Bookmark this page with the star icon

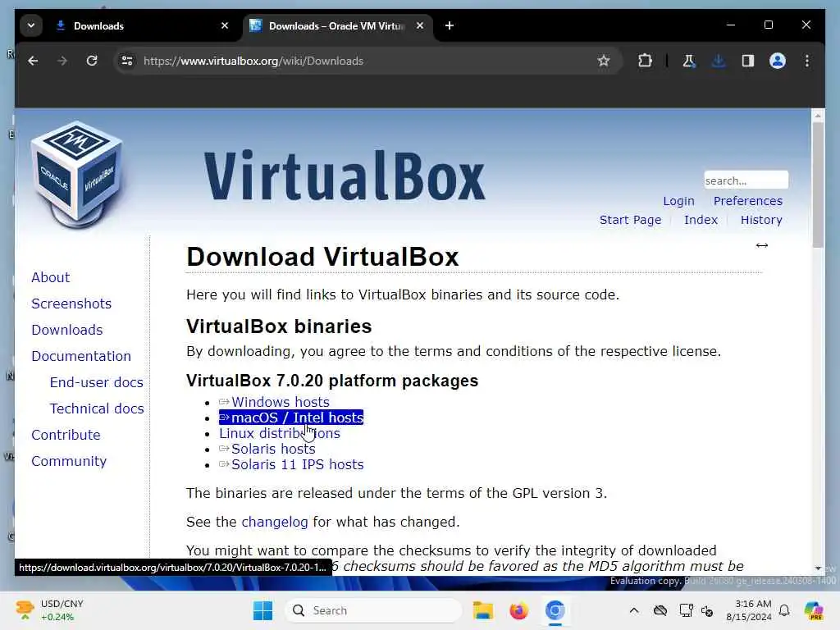click(x=604, y=61)
